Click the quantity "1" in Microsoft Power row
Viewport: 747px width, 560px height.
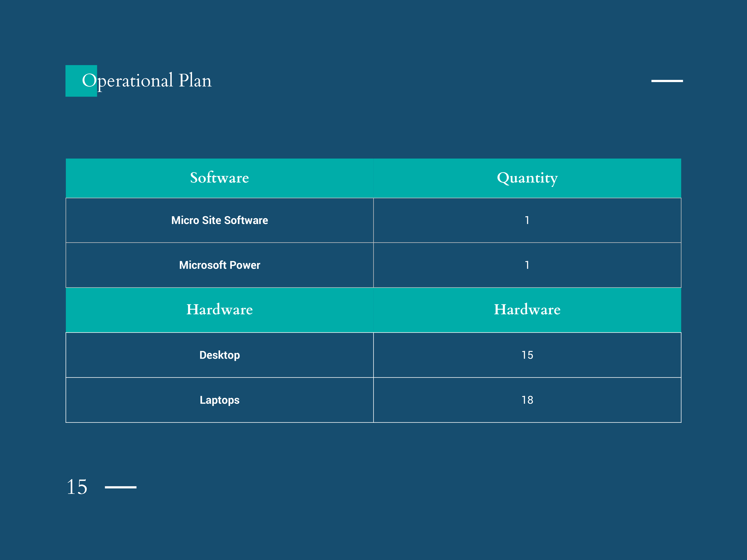(x=527, y=265)
